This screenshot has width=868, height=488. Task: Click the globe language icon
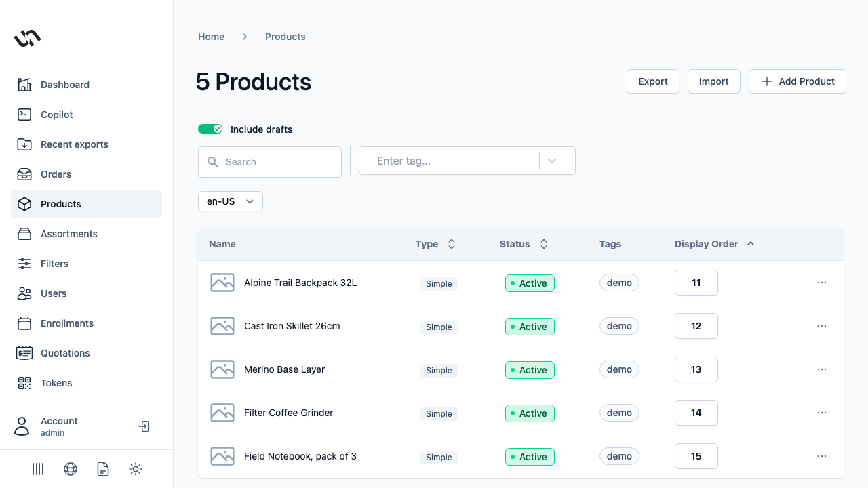71,469
